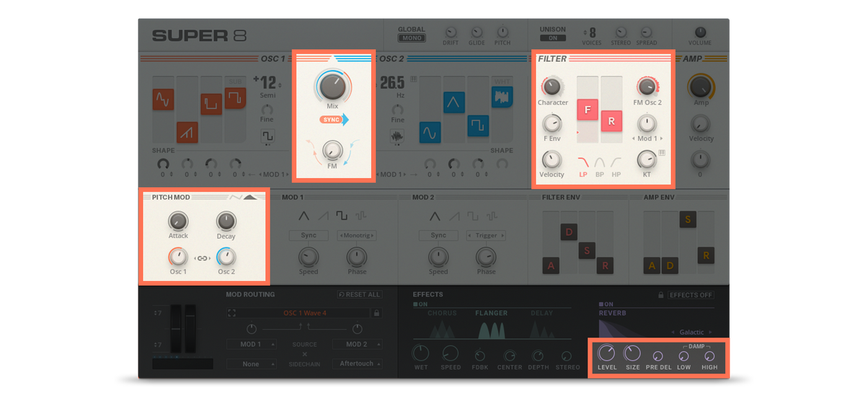Click Pitch Mod Attack knob
Screen dimensions: 868x406
click(x=178, y=221)
